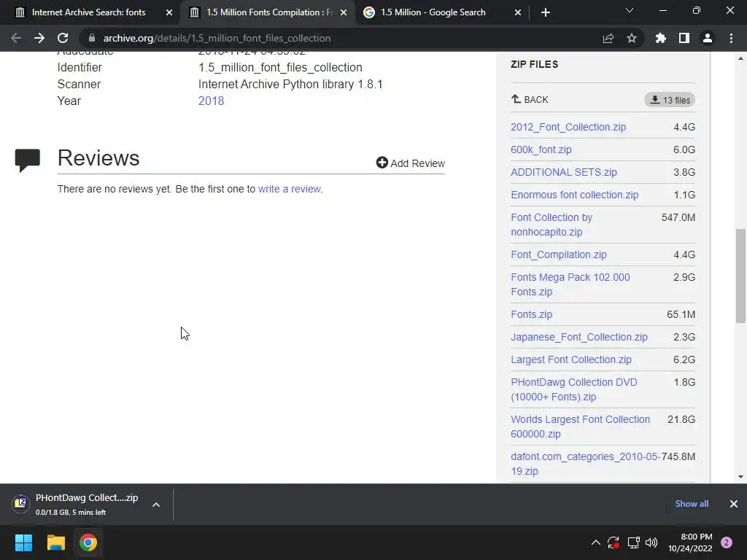Reload the archive.org page
Image resolution: width=747 pixels, height=560 pixels.
63,38
